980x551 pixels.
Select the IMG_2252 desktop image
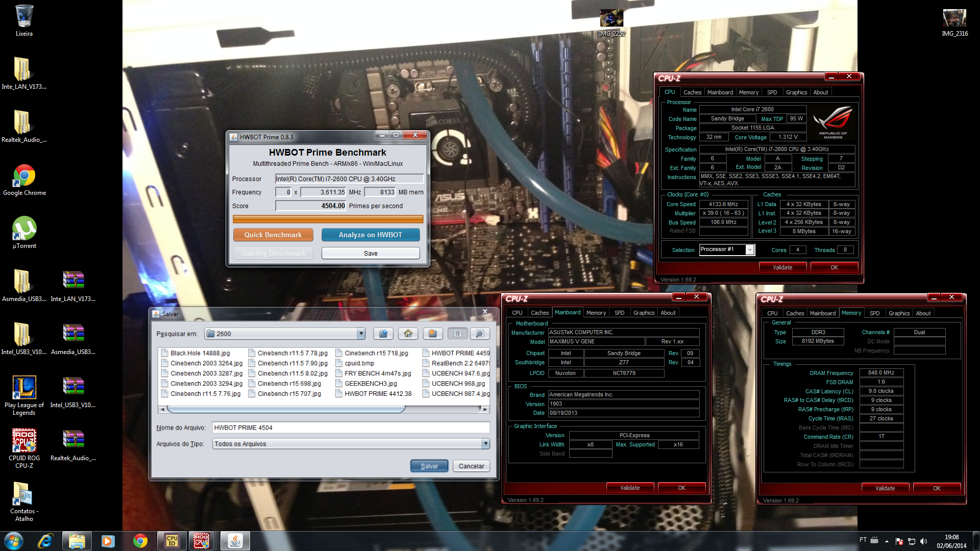(611, 23)
